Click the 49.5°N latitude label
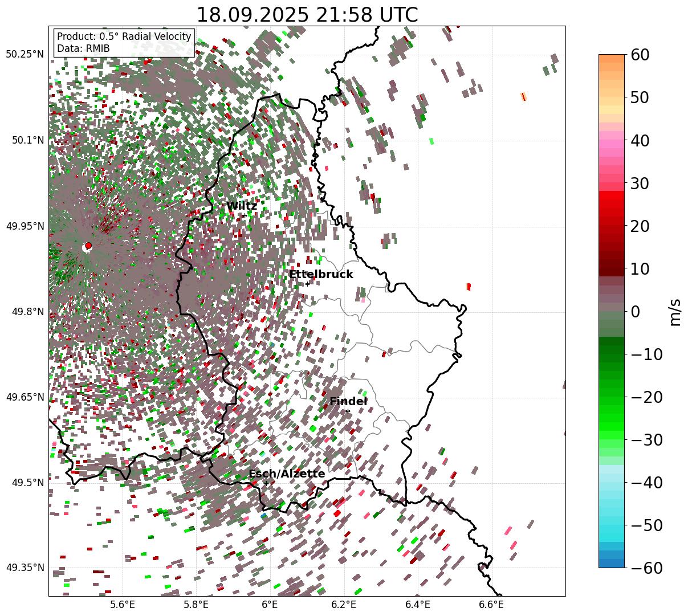 [27, 483]
